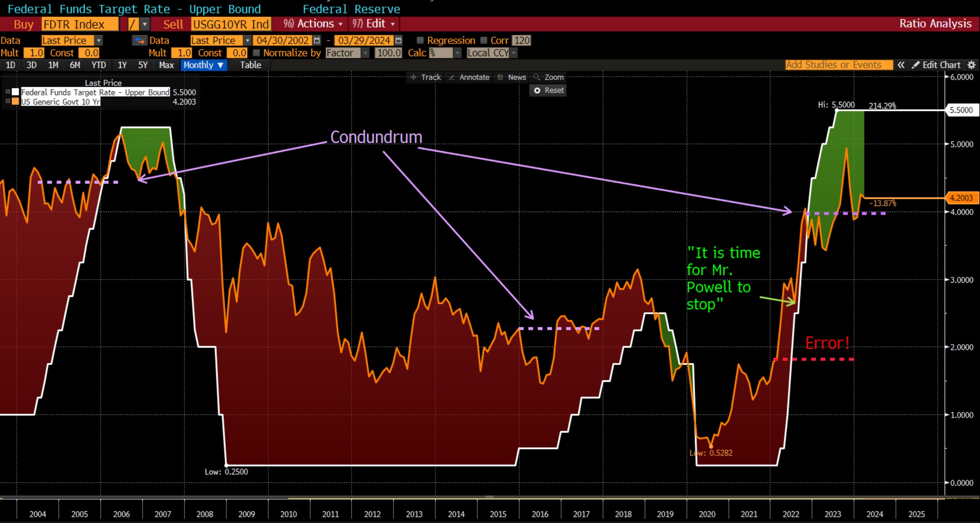Select the 3D range tab
The image size is (980, 523).
[31, 65]
